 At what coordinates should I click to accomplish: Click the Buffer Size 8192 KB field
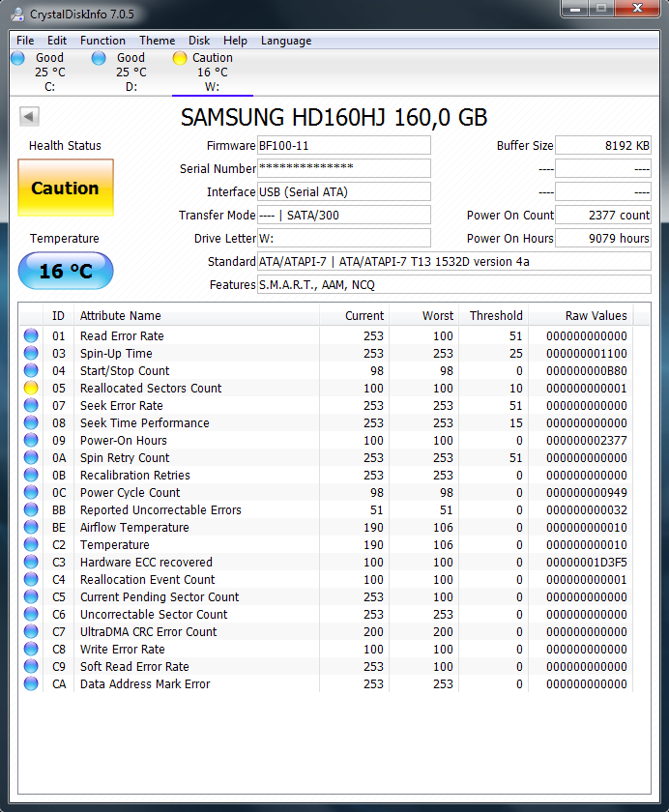pos(603,146)
